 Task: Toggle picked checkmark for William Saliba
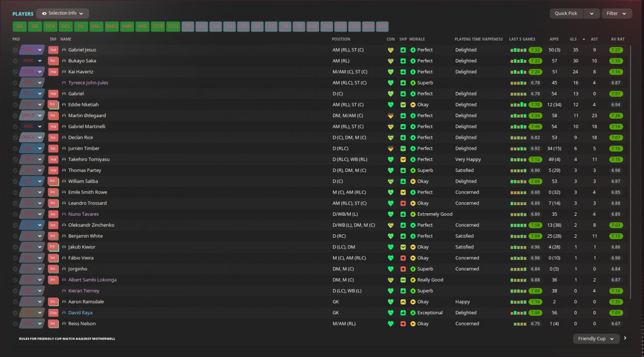pos(15,182)
